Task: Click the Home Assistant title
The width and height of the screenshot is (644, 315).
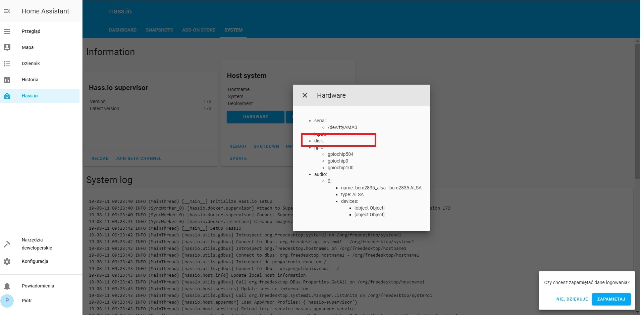Action: pos(45,11)
